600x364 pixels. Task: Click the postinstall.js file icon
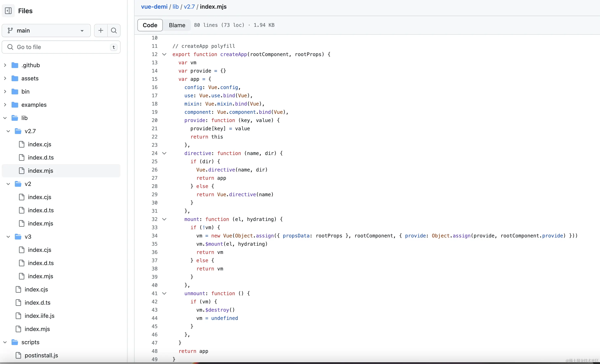[18, 355]
